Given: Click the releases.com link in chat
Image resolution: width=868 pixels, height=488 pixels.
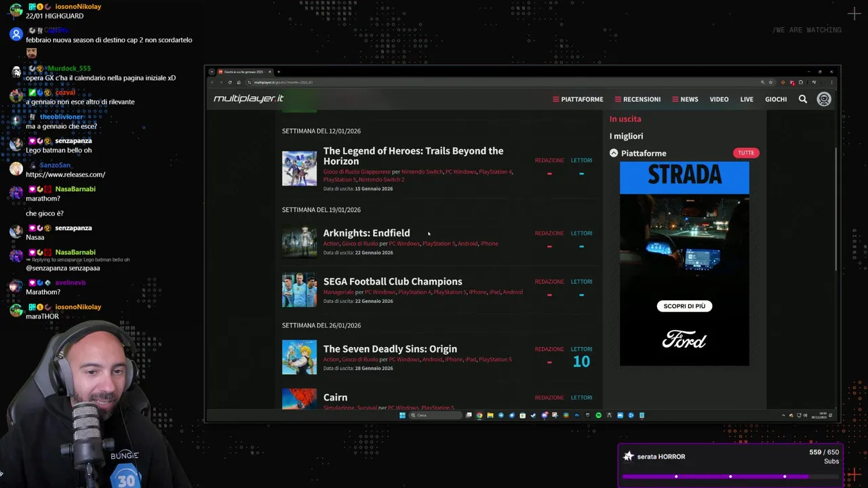Looking at the screenshot, I should pyautogui.click(x=65, y=175).
